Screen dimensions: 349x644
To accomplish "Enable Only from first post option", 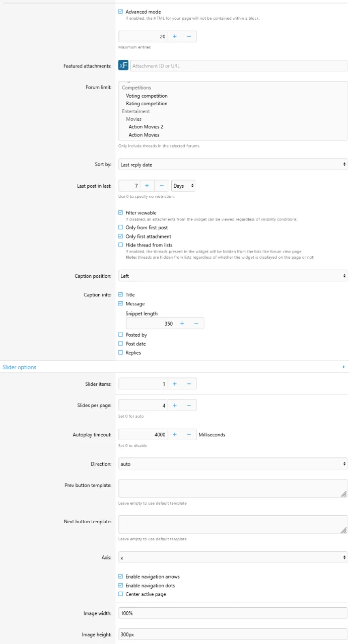I will 120,228.
